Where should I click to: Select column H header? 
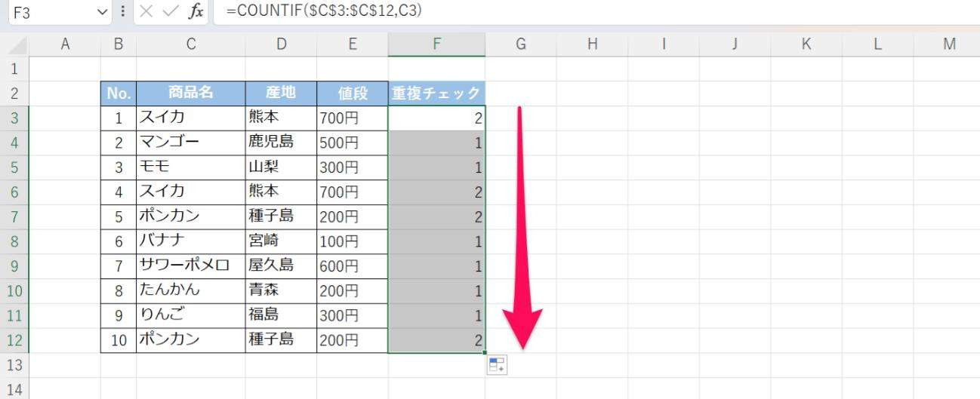coord(592,45)
